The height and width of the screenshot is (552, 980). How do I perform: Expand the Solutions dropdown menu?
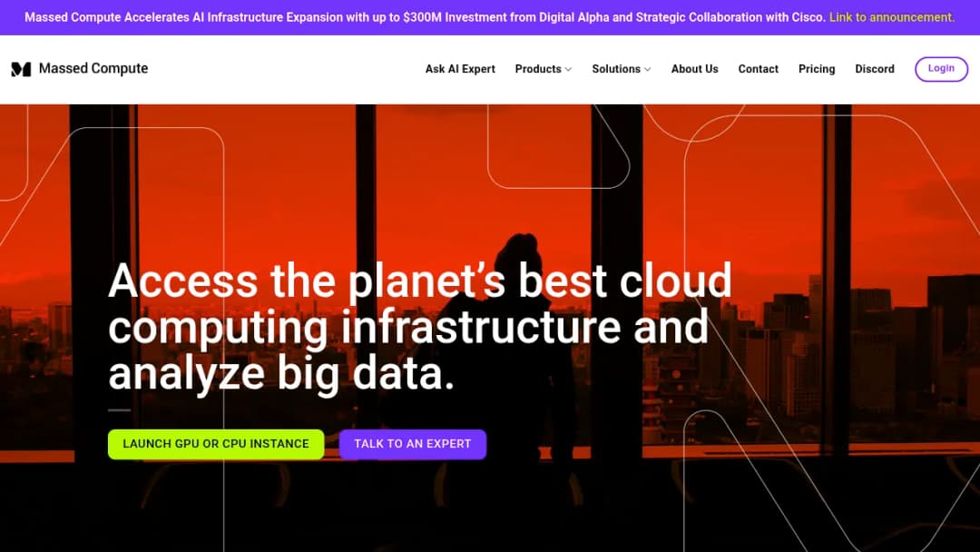pyautogui.click(x=622, y=69)
